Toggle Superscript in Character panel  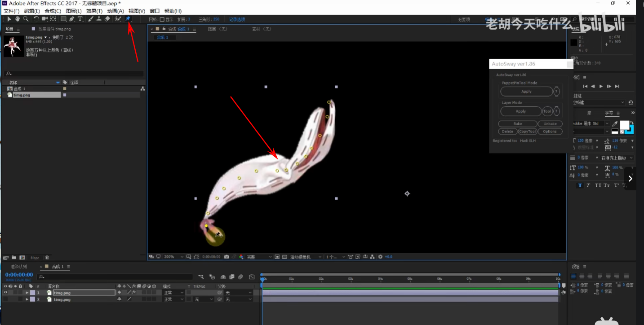click(616, 185)
